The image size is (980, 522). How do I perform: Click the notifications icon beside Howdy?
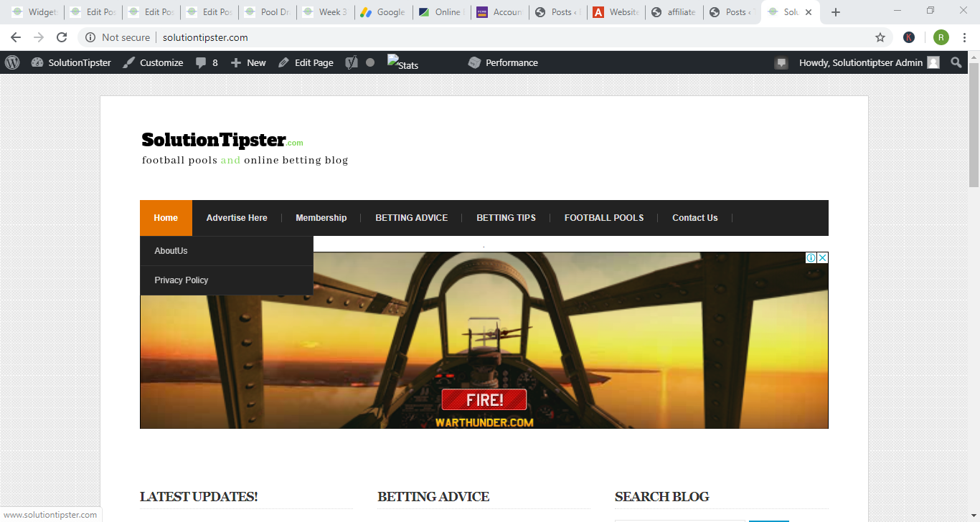(x=781, y=63)
